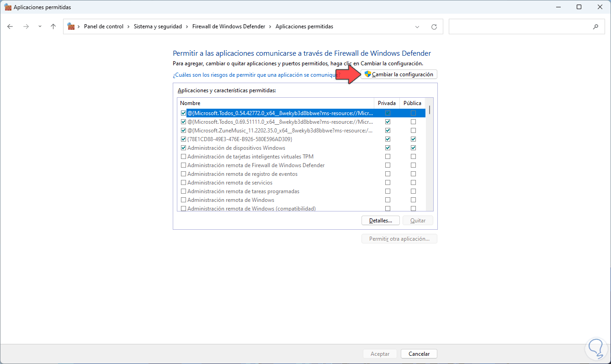Open the address bar history dropdown

pos(417,26)
